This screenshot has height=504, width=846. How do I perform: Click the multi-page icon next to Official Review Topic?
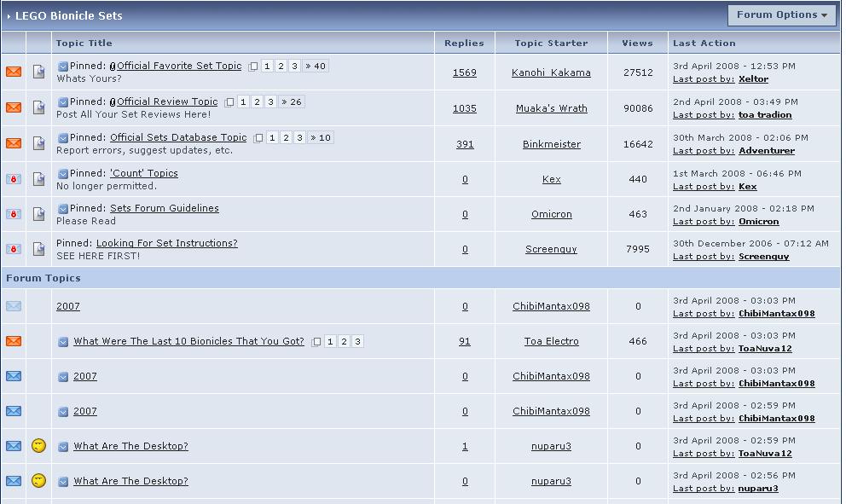point(229,102)
